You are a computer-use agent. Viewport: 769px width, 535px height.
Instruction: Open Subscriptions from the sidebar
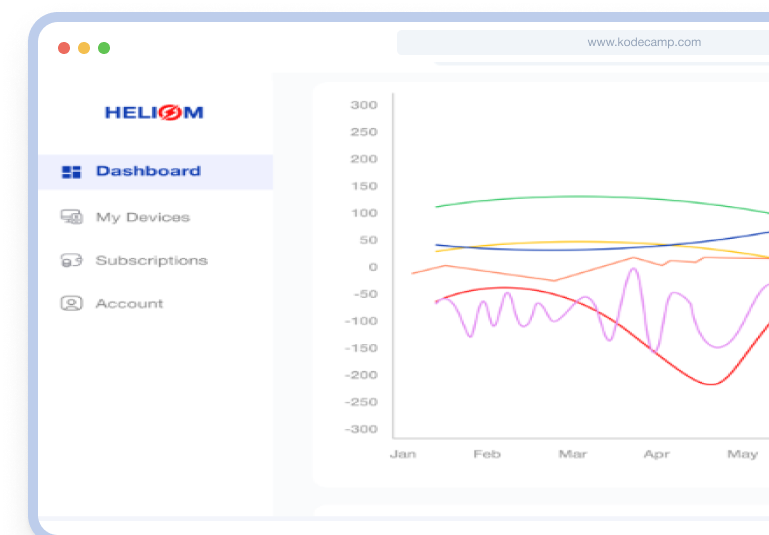point(151,261)
